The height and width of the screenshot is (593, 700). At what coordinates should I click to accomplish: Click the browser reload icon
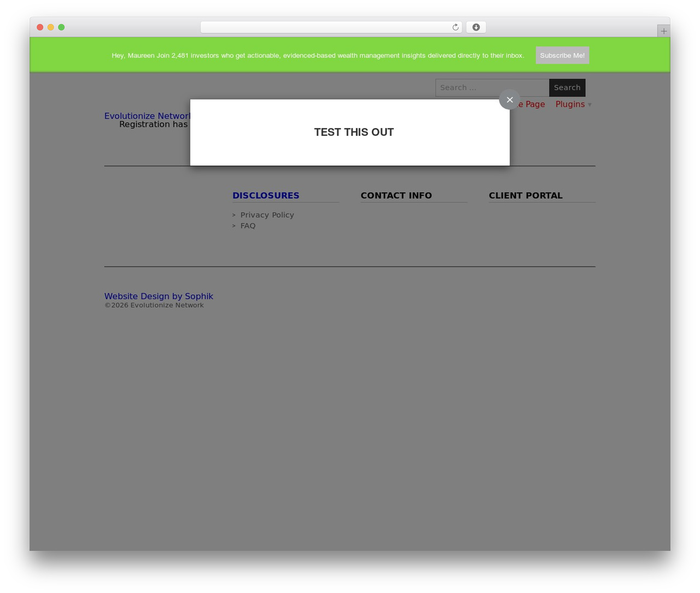(455, 27)
